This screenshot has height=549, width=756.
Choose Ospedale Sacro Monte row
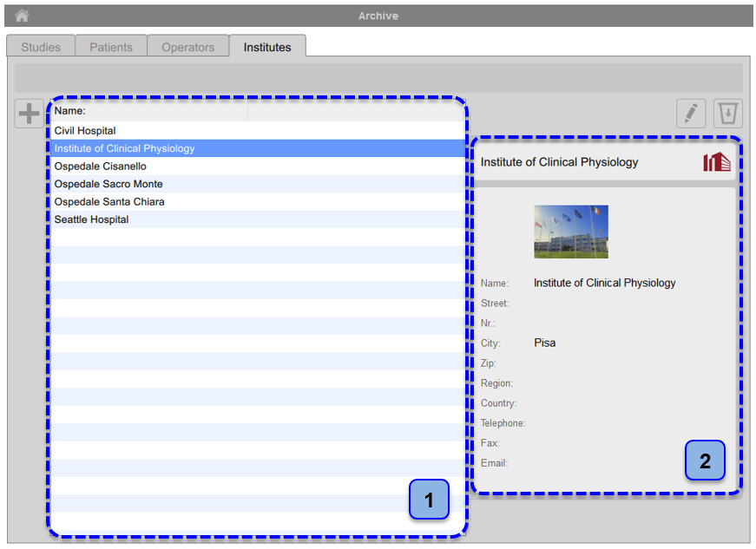258,184
